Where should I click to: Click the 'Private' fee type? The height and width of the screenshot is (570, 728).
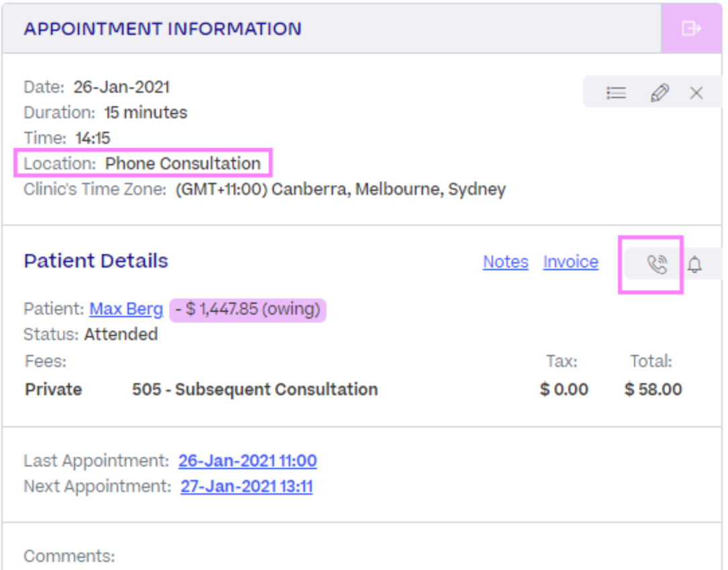54,389
